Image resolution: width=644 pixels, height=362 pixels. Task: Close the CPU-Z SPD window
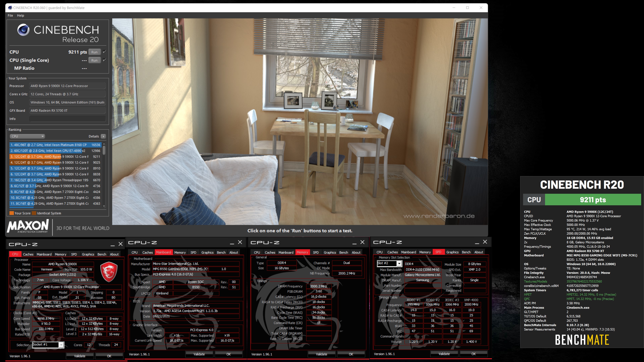click(485, 242)
